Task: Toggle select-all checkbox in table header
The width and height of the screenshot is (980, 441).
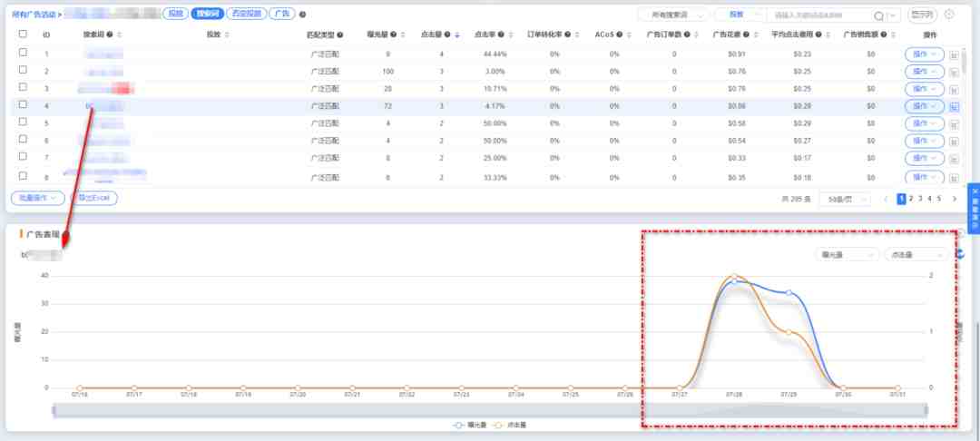Action: coord(23,34)
